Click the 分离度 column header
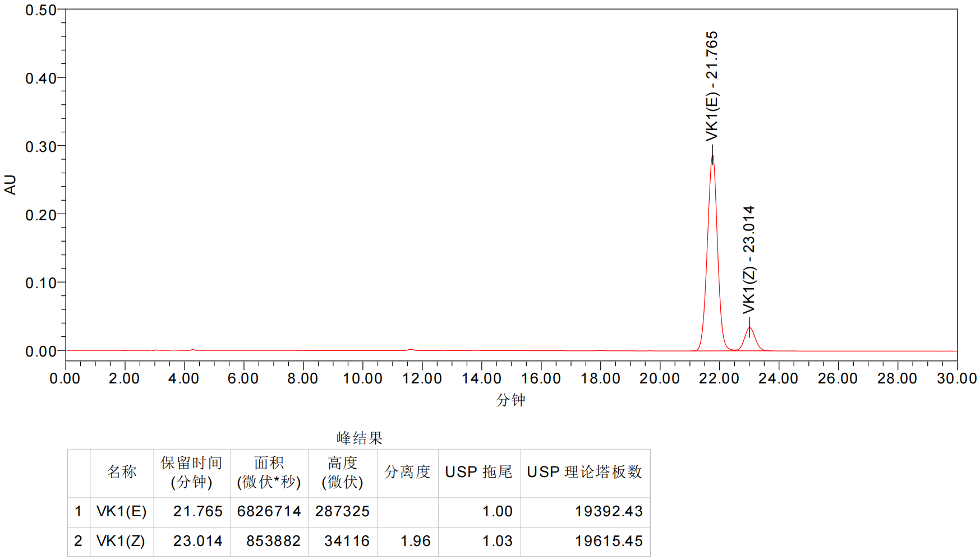The height and width of the screenshot is (560, 980). [x=407, y=472]
